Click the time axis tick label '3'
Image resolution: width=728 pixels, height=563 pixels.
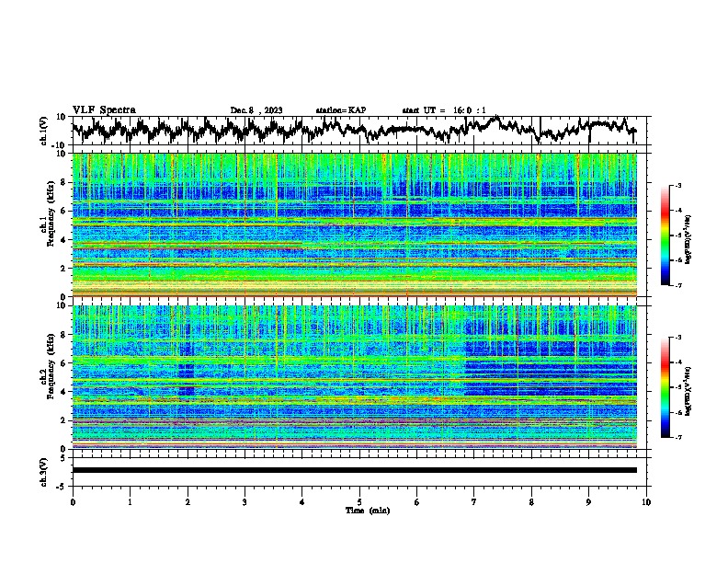pyautogui.click(x=245, y=502)
